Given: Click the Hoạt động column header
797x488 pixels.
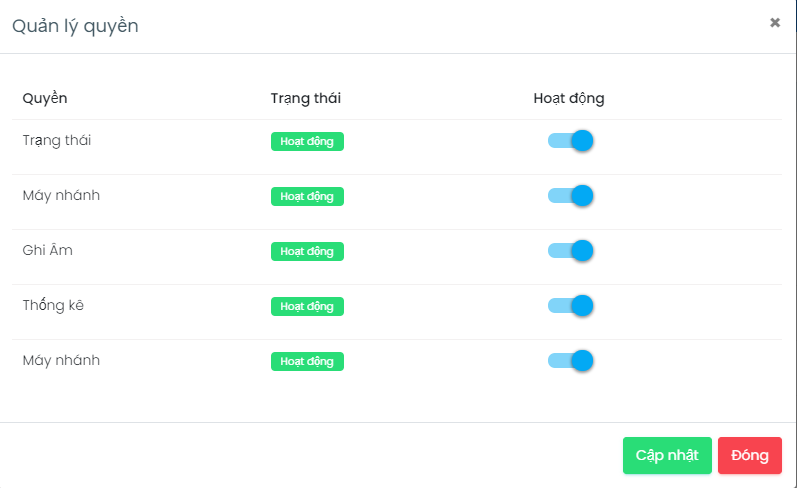Looking at the screenshot, I should click(569, 98).
